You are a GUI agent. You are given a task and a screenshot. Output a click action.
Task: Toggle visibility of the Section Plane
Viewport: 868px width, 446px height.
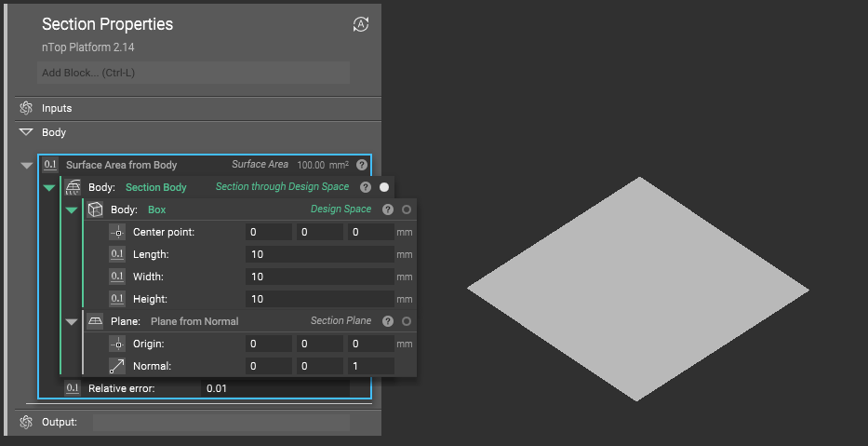[x=407, y=321]
